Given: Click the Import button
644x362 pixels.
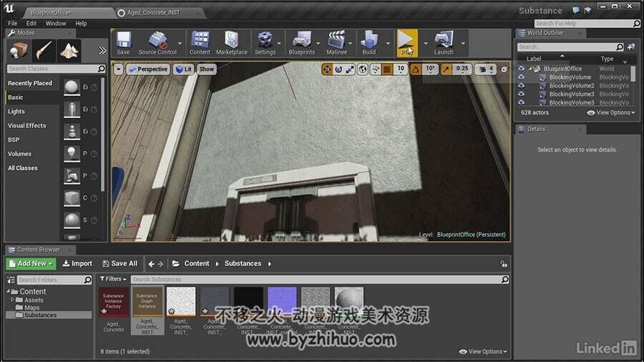Looking at the screenshot, I should [x=77, y=263].
